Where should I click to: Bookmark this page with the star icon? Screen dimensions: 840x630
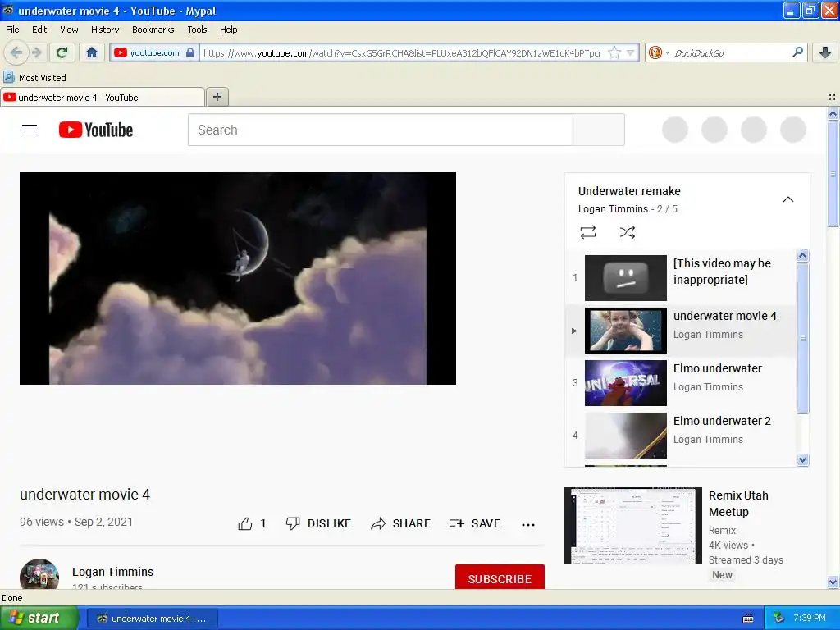click(x=614, y=52)
